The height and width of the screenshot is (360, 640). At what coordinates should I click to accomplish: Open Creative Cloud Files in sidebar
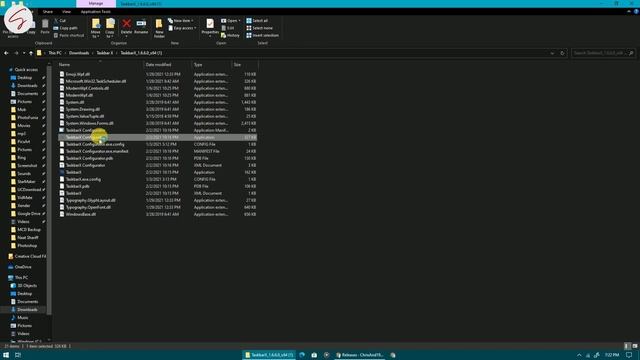(x=27, y=256)
